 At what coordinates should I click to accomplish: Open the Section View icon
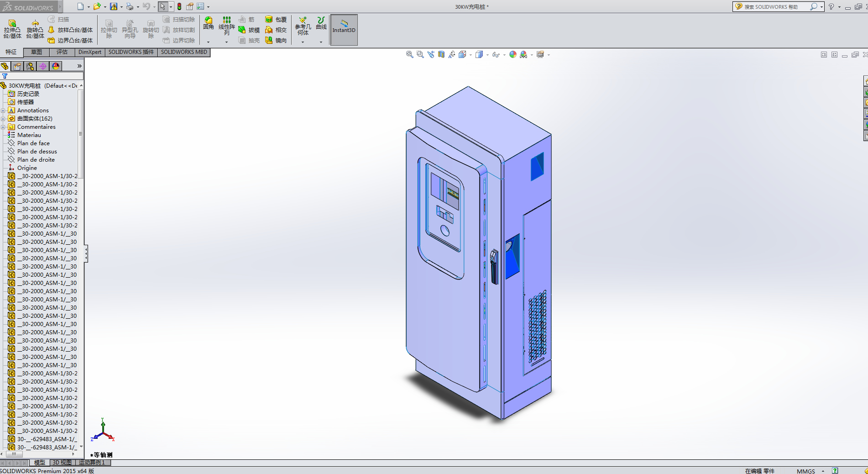pos(441,54)
